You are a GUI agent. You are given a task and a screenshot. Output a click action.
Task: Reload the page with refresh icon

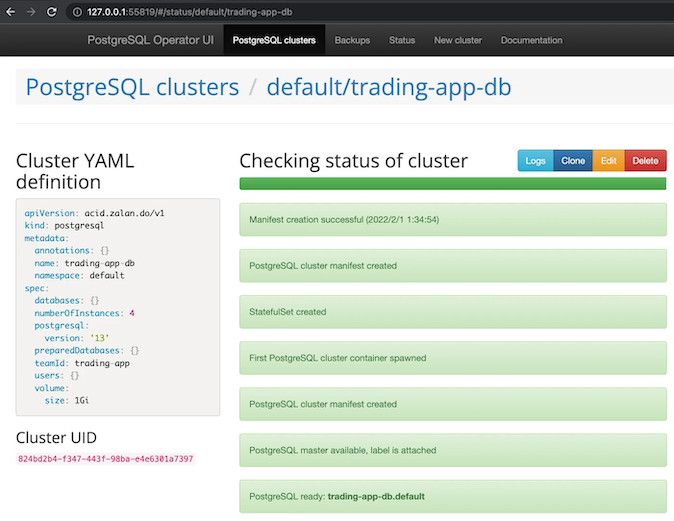(x=53, y=11)
